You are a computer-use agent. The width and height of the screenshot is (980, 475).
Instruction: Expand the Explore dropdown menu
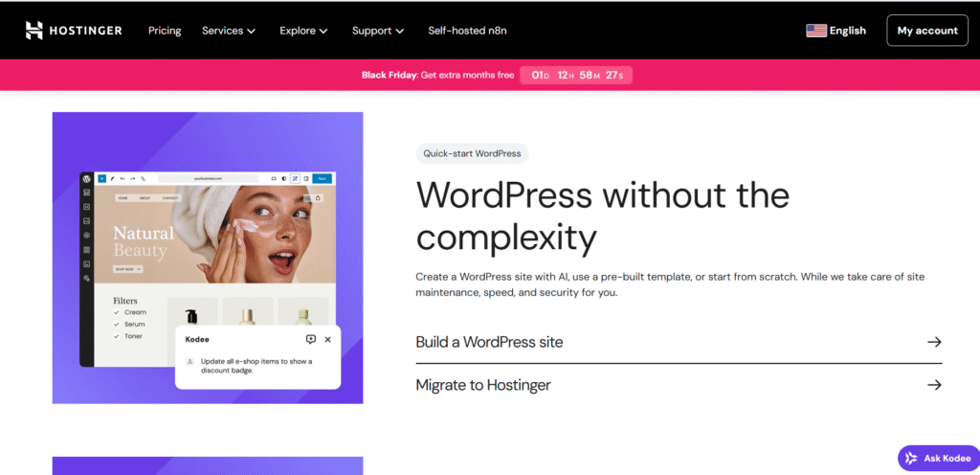303,31
